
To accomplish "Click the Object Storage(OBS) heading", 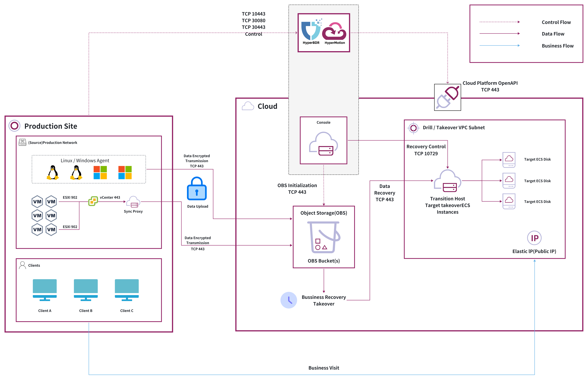I will coord(324,213).
